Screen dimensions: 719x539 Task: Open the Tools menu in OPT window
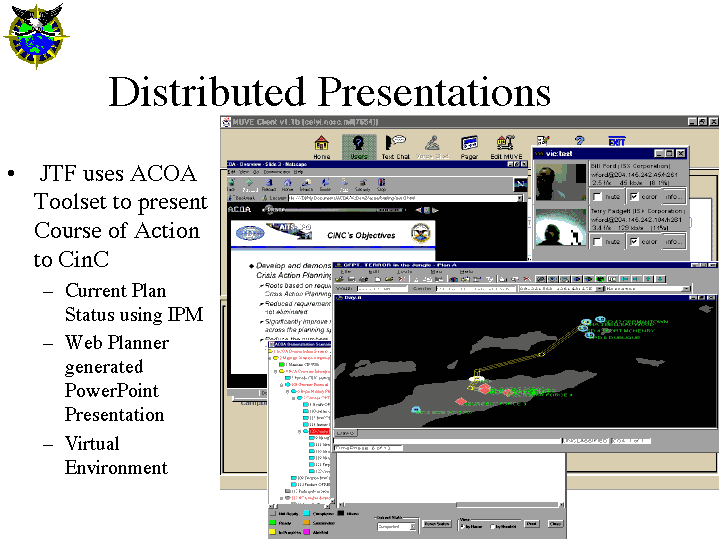coord(404,272)
